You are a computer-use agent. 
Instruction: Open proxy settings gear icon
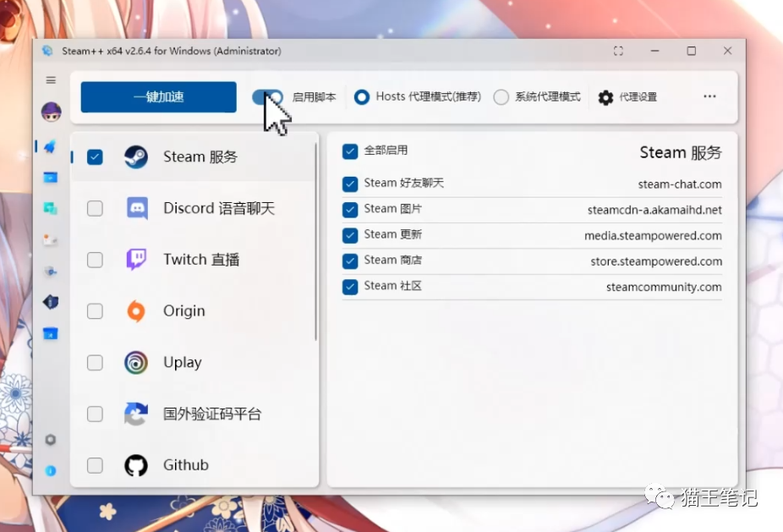(x=605, y=97)
